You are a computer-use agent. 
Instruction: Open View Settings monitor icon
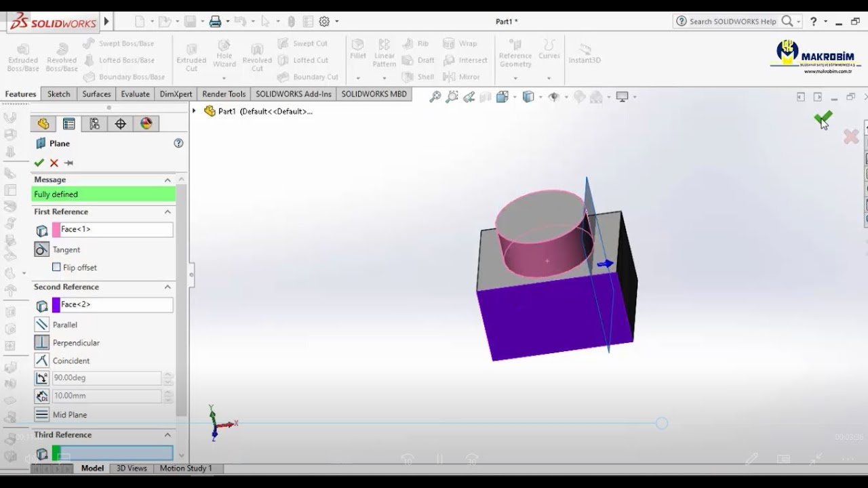coord(622,97)
